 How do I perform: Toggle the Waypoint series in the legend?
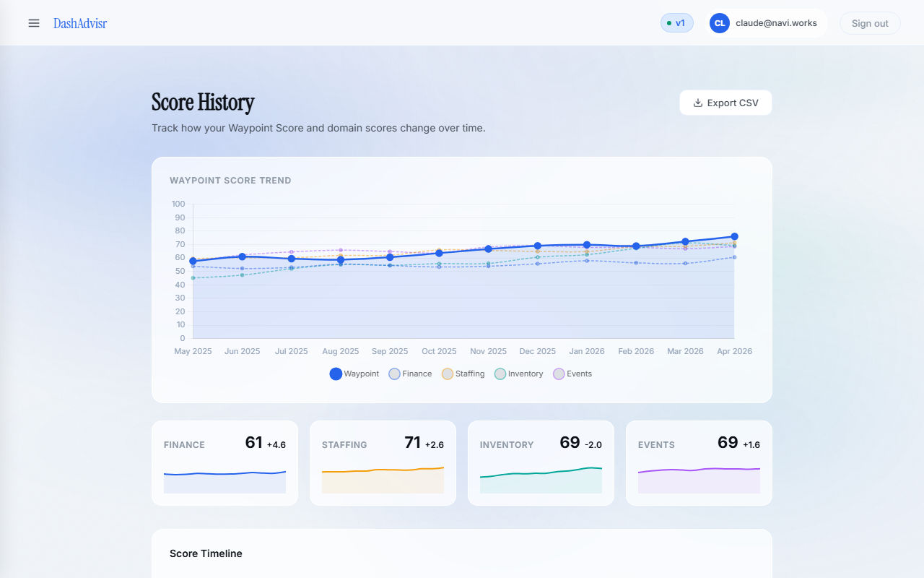point(354,374)
